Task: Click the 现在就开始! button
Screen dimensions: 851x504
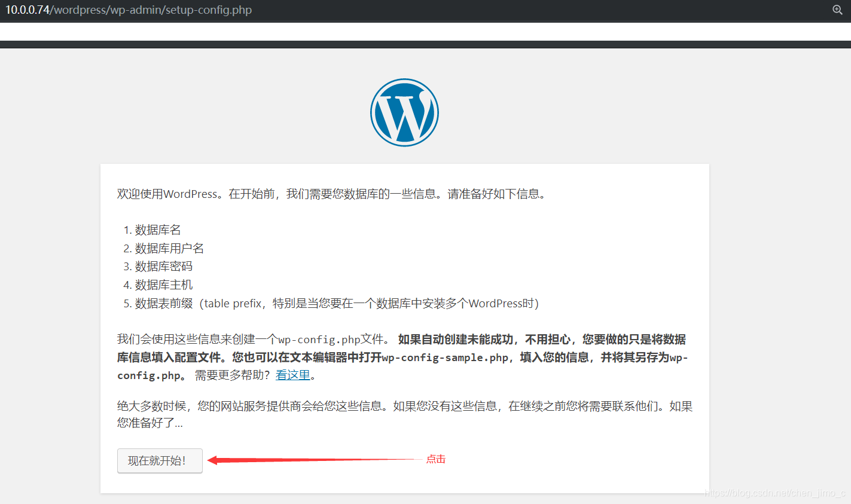Action: pos(160,460)
